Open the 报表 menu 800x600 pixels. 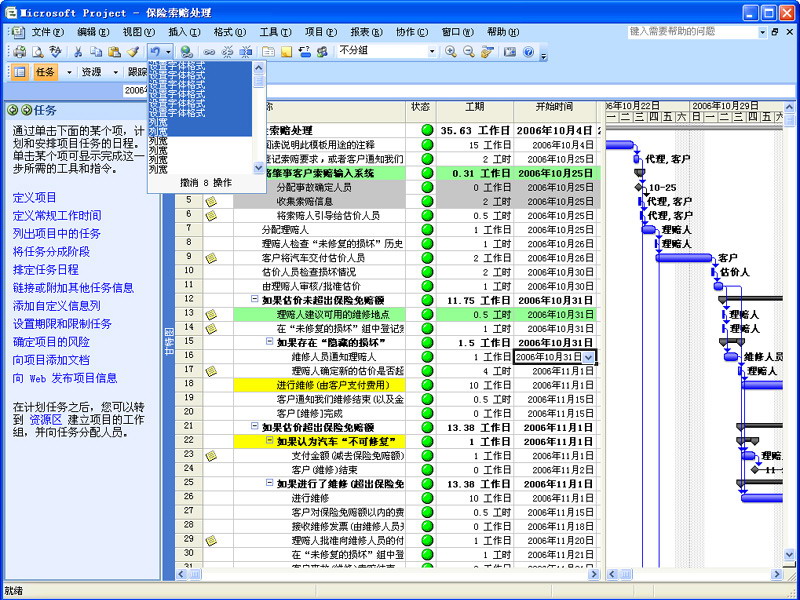(x=366, y=32)
